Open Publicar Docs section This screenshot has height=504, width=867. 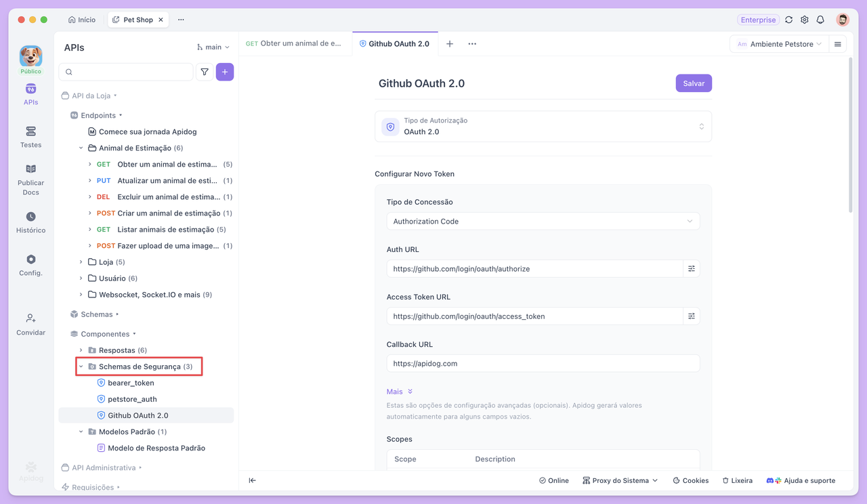pyautogui.click(x=30, y=180)
